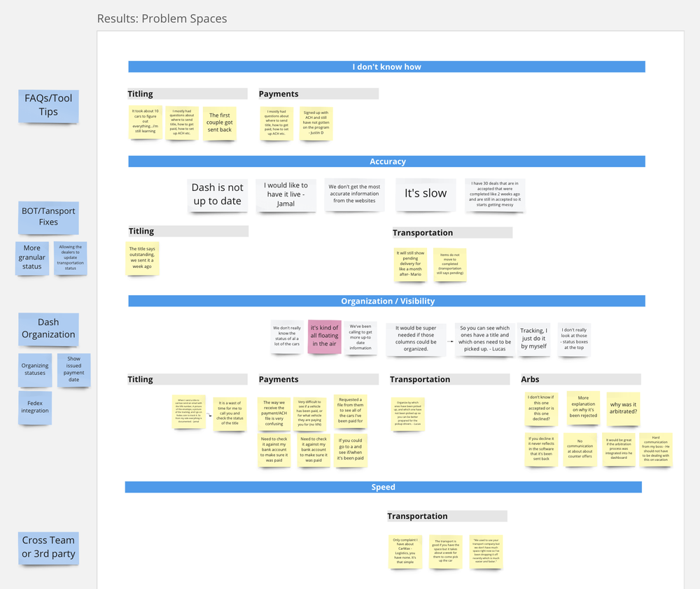
Task: Select 'It would be super needed if those columns' note
Action: pyautogui.click(x=416, y=339)
